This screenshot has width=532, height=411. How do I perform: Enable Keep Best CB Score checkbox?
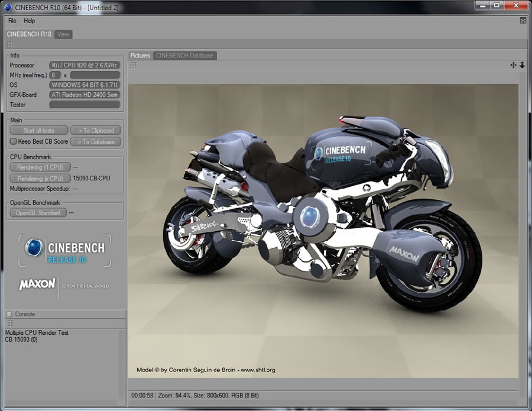click(x=13, y=141)
